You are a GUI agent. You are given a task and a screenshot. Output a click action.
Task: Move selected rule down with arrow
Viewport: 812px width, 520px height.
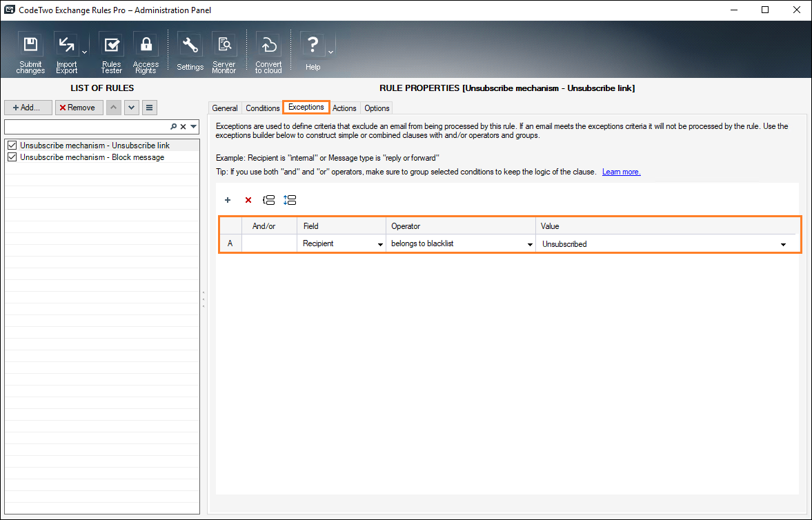coord(132,108)
